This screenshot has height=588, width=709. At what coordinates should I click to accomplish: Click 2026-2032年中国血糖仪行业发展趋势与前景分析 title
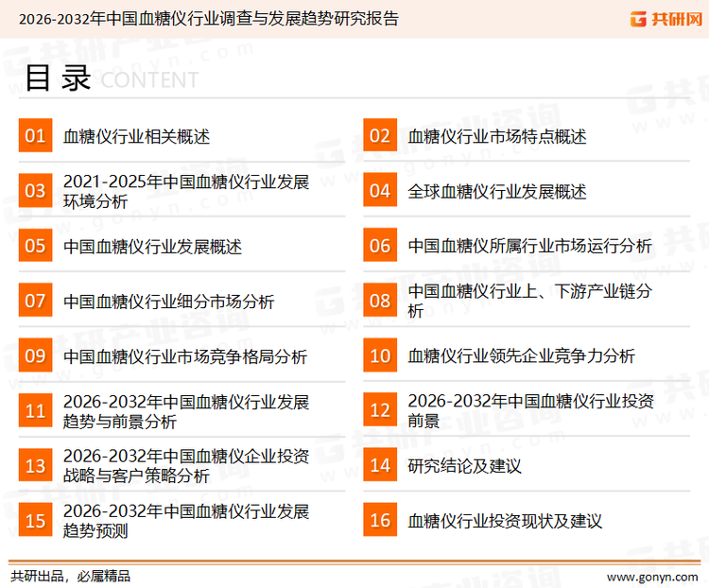coord(186,411)
